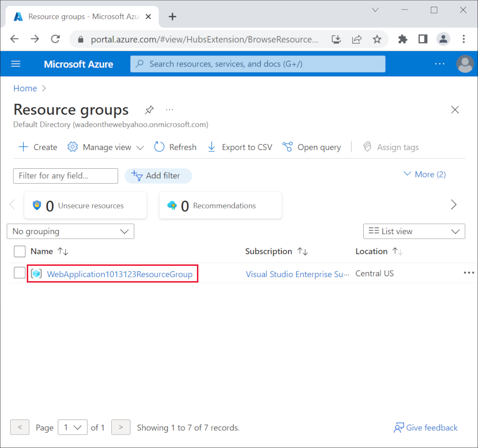Open the Visual Studio Enterprise subscription link
478x448 pixels.
297,274
